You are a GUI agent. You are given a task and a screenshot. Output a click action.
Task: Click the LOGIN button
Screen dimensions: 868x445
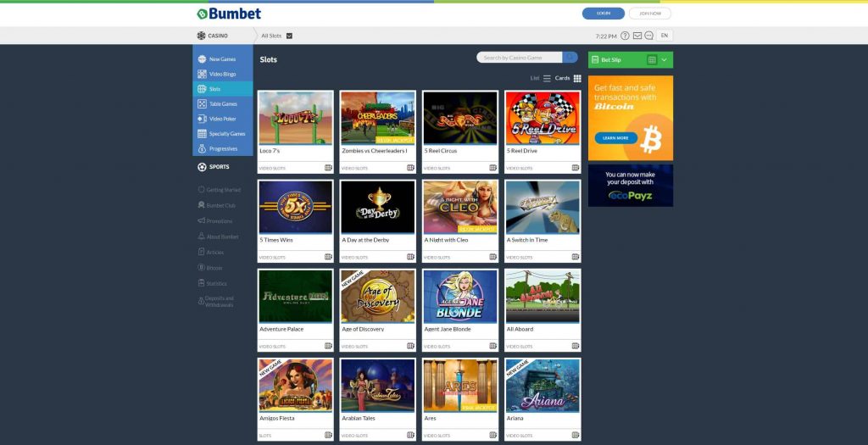[604, 14]
